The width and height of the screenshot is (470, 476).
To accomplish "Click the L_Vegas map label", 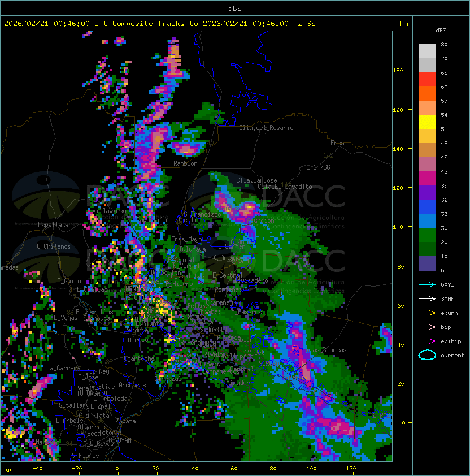I will 66,318.
